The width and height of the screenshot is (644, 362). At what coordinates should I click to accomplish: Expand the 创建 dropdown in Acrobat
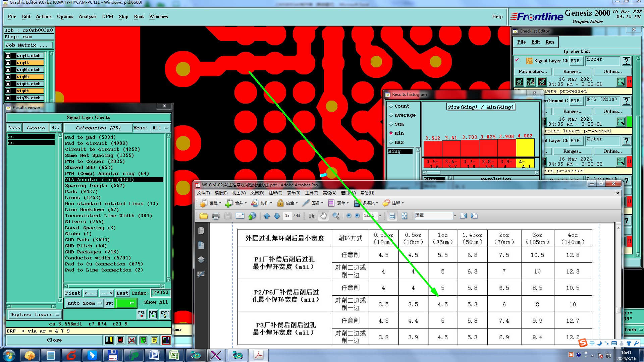[220, 203]
